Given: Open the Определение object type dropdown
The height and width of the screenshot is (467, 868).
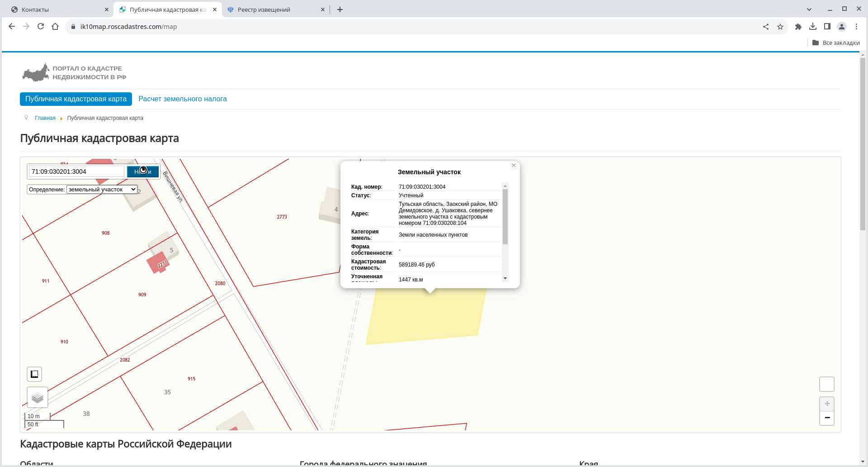Looking at the screenshot, I should click(x=102, y=190).
